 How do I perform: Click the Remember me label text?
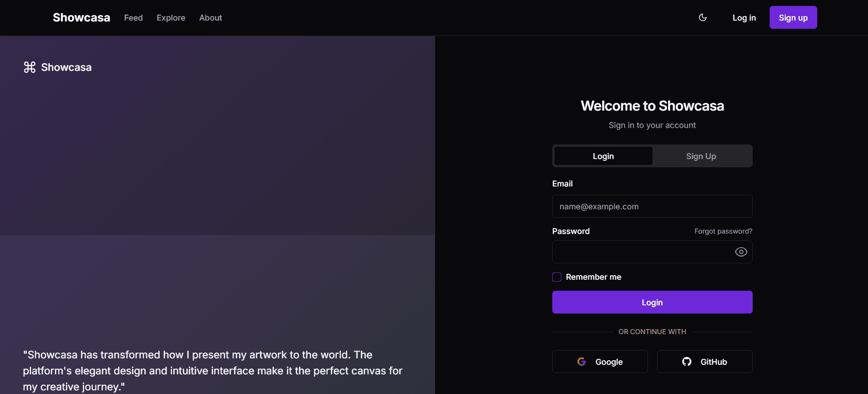(x=593, y=277)
